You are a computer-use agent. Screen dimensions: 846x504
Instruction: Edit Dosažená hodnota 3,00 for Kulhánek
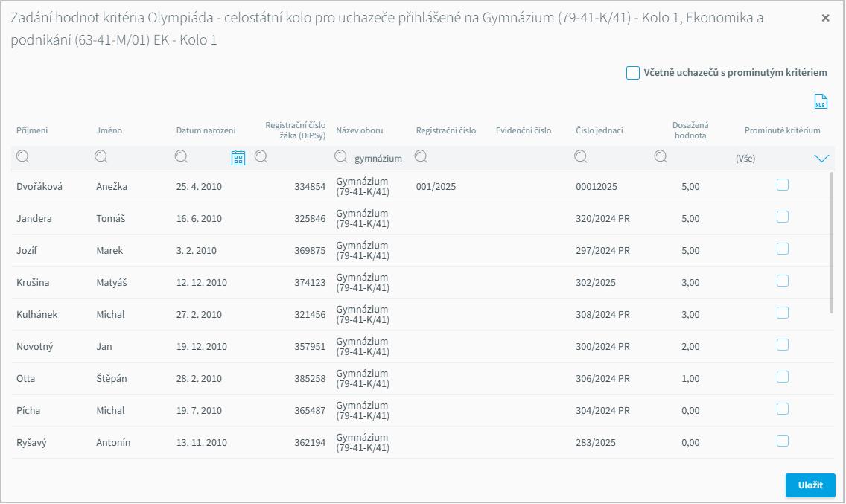[690, 315]
